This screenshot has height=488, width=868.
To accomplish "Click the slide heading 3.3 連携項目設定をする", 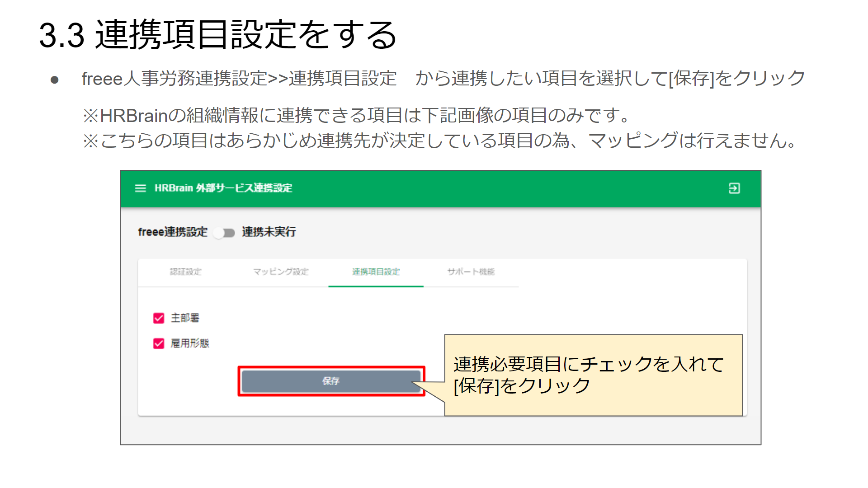I will (218, 34).
